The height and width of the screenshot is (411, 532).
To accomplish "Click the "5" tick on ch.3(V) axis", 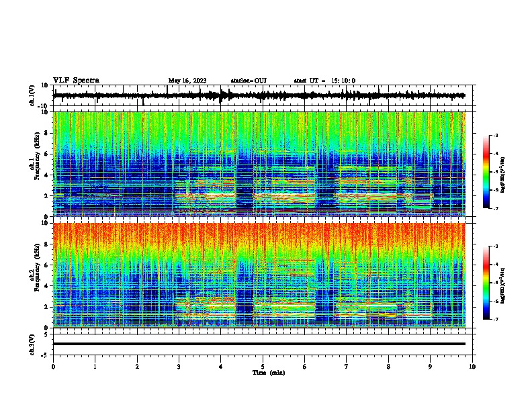I will (x=46, y=334).
